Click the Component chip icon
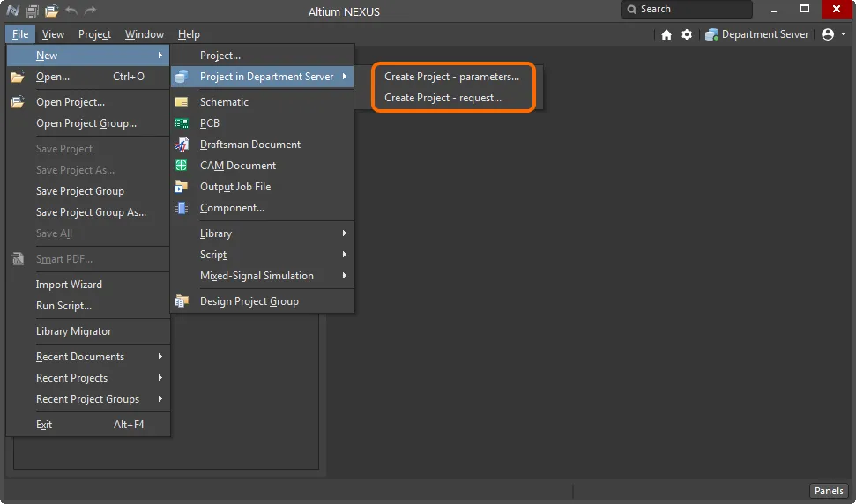This screenshot has width=856, height=504. [182, 208]
